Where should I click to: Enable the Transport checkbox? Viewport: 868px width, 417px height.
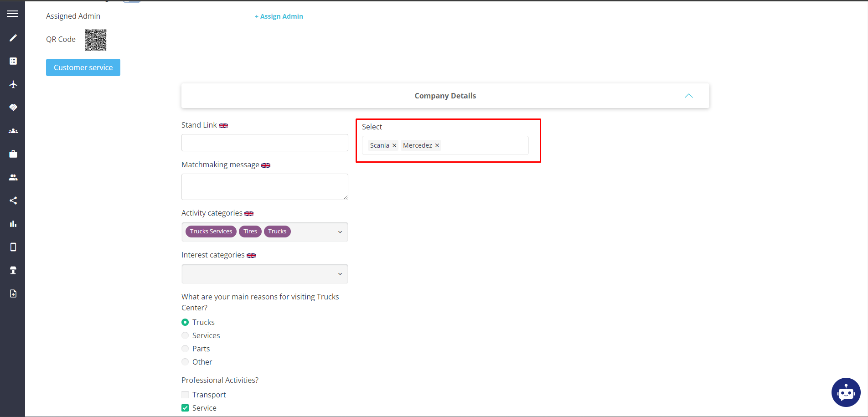(185, 394)
